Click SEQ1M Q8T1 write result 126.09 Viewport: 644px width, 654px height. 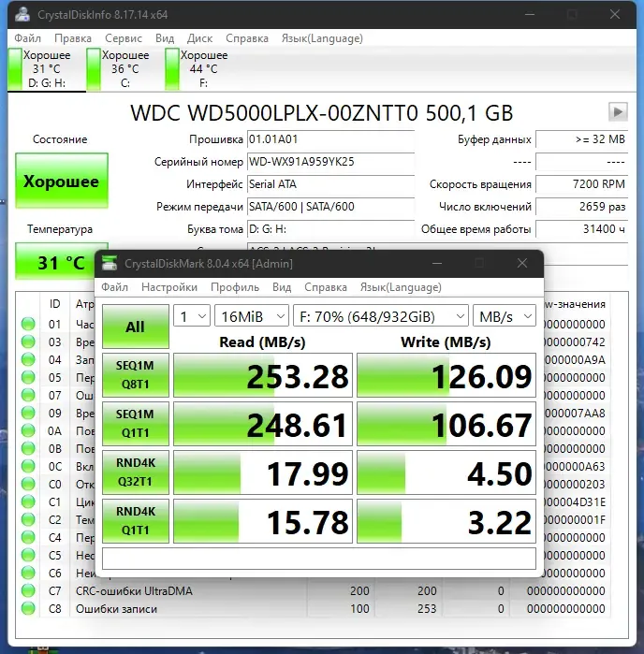coord(446,375)
